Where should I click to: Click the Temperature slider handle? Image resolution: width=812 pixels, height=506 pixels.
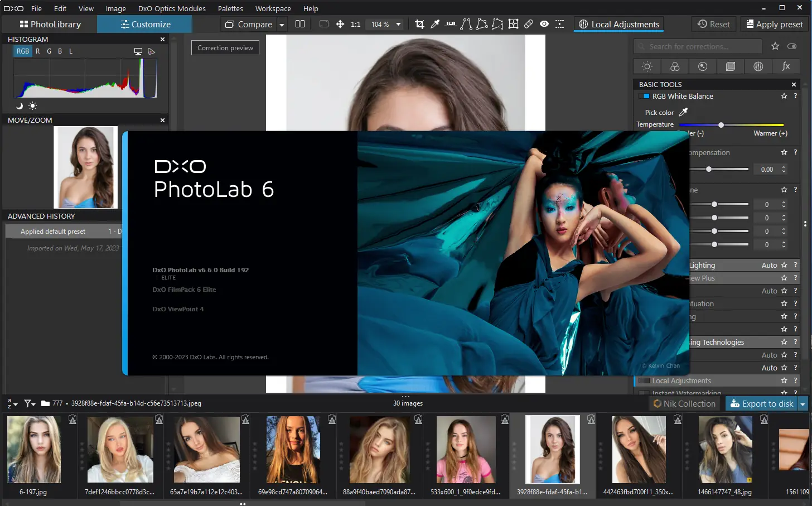tap(721, 125)
